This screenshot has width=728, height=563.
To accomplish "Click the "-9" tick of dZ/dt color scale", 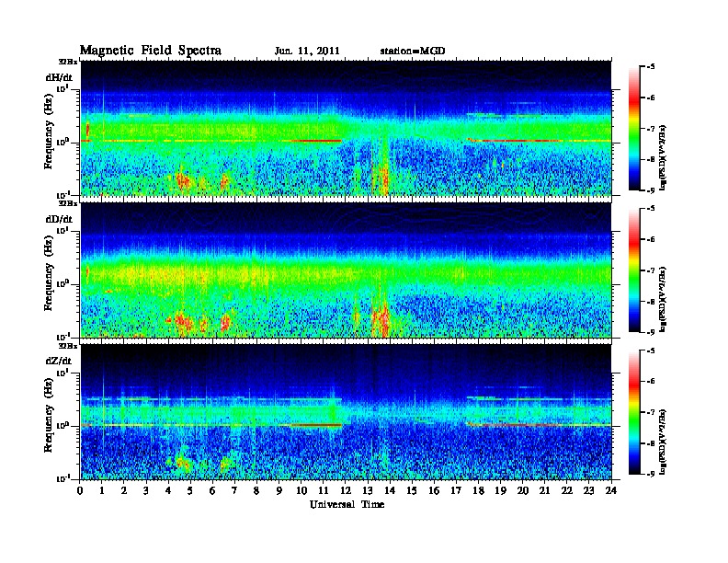I will pyautogui.click(x=651, y=475).
